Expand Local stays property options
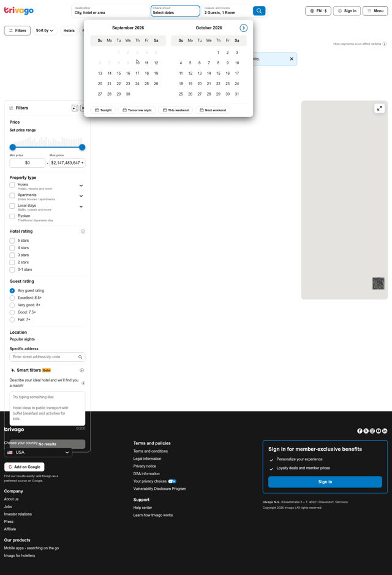Viewport: 392px width, 575px height. coord(81,206)
